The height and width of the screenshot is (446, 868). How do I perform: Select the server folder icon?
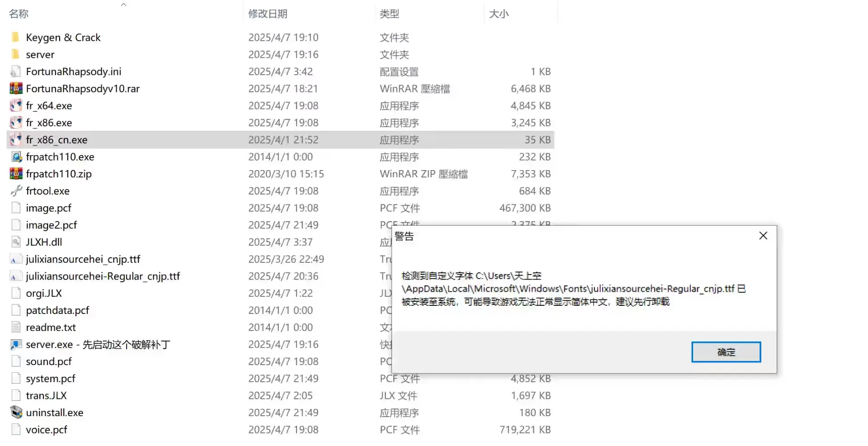point(16,54)
